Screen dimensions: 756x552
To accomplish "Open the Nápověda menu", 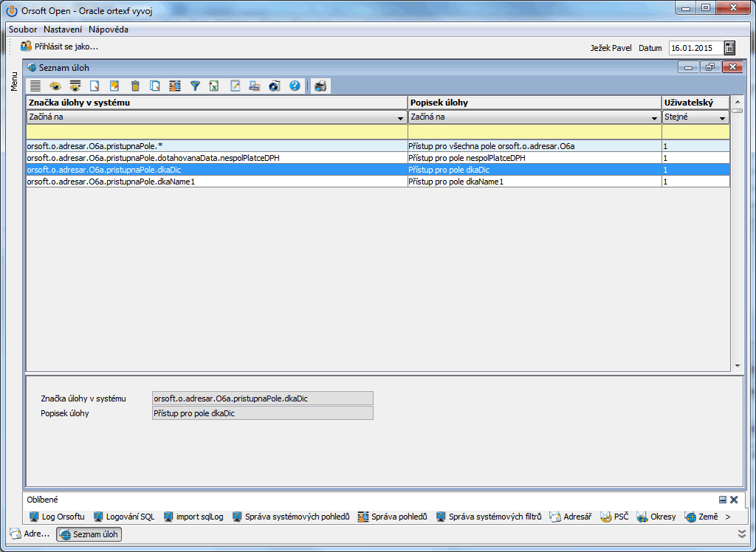I will [108, 30].
